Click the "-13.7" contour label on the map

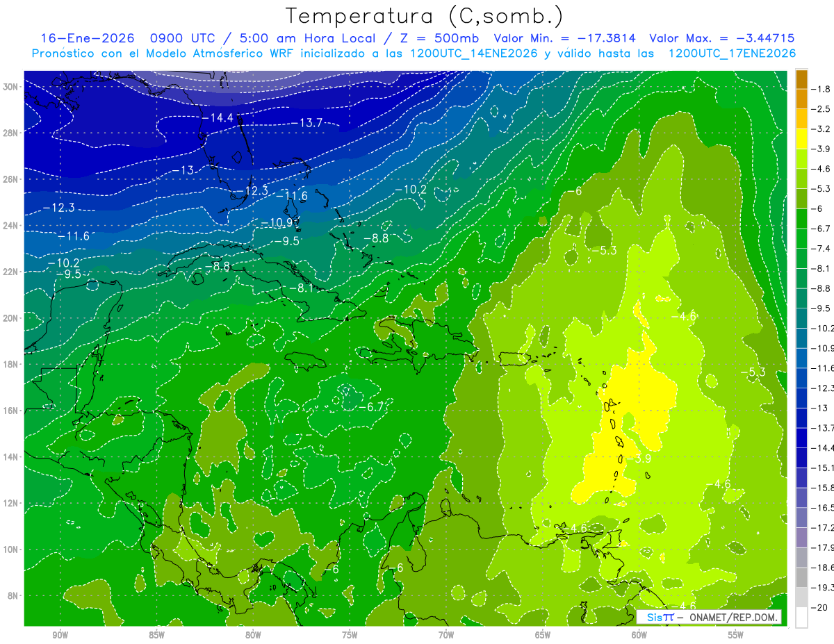pyautogui.click(x=306, y=123)
